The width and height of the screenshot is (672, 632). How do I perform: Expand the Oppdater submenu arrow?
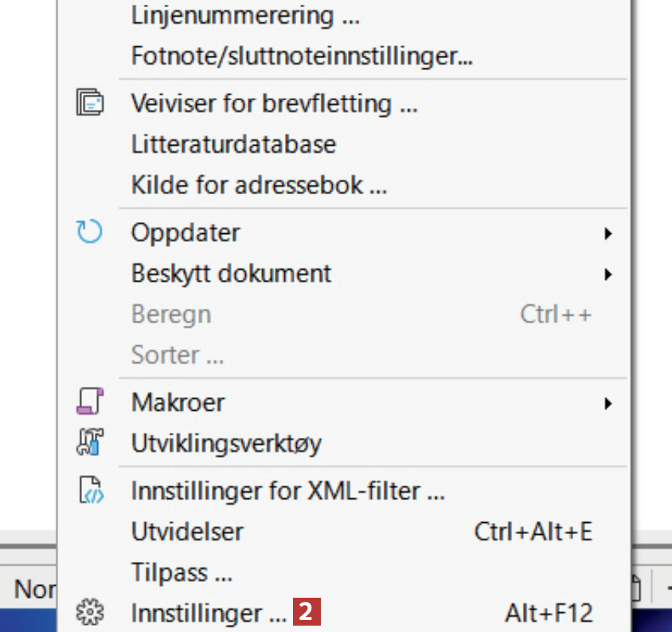[608, 233]
